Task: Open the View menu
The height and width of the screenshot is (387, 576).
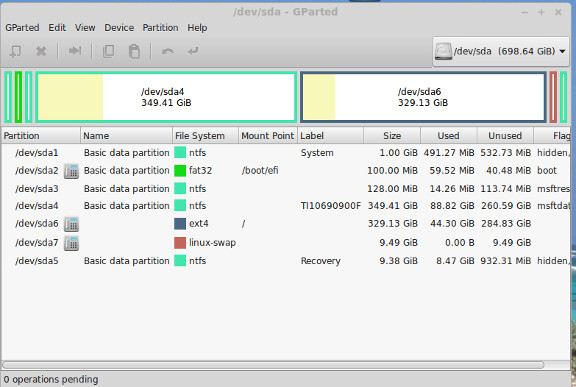Action: (x=85, y=28)
